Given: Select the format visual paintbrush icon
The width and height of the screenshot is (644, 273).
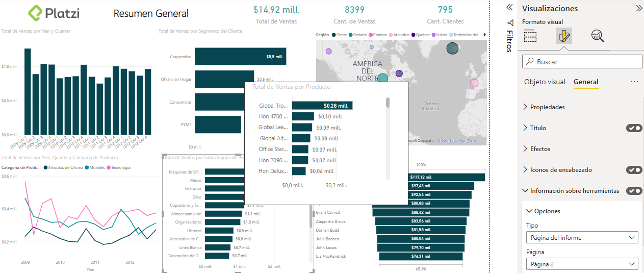Looking at the screenshot, I should point(563,36).
